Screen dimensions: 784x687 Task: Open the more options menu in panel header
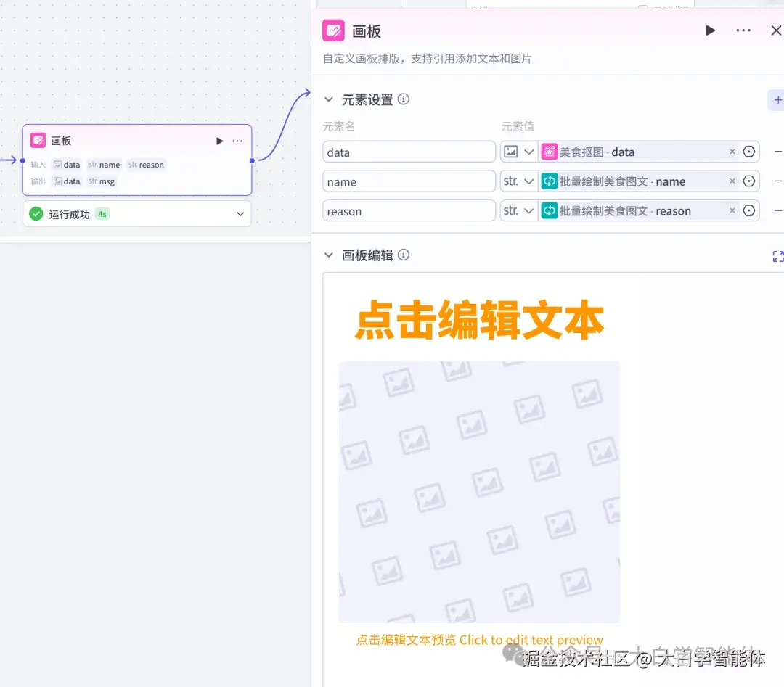[744, 30]
